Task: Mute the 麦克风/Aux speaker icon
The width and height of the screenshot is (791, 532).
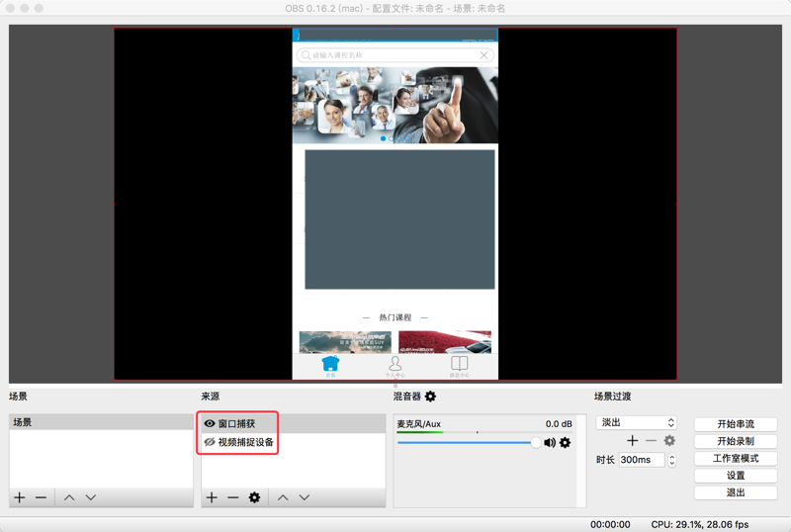Action: tap(550, 443)
